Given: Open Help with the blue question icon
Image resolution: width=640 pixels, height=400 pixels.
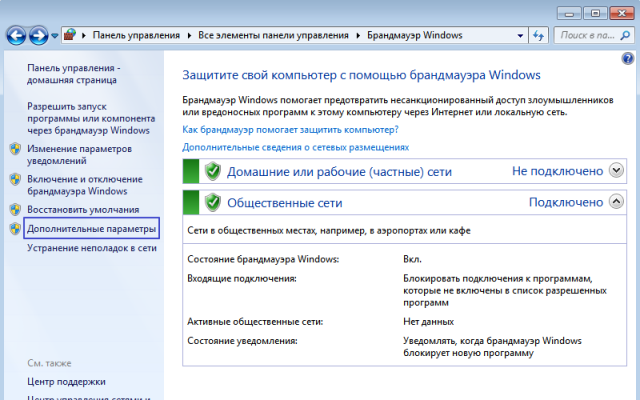Looking at the screenshot, I should point(628,59).
